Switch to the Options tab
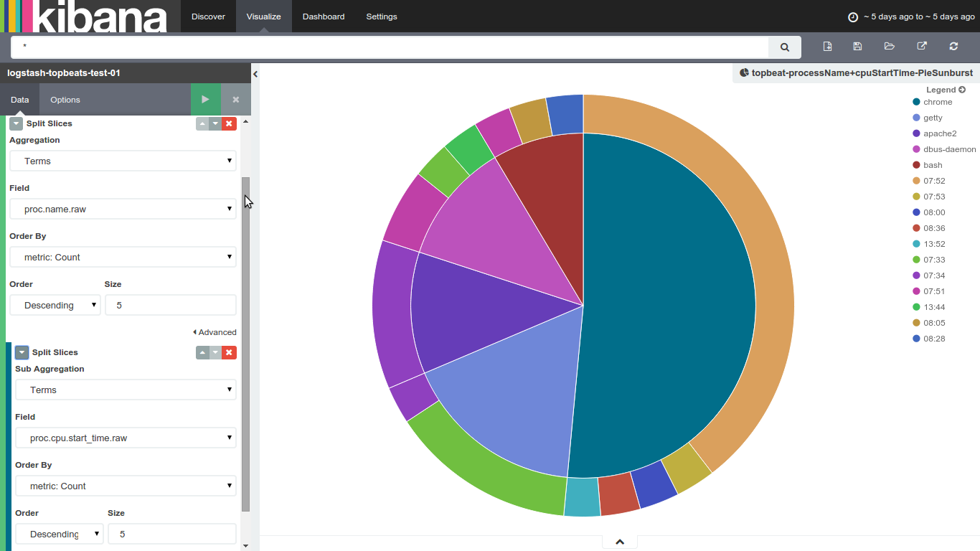The image size is (980, 551). (65, 100)
